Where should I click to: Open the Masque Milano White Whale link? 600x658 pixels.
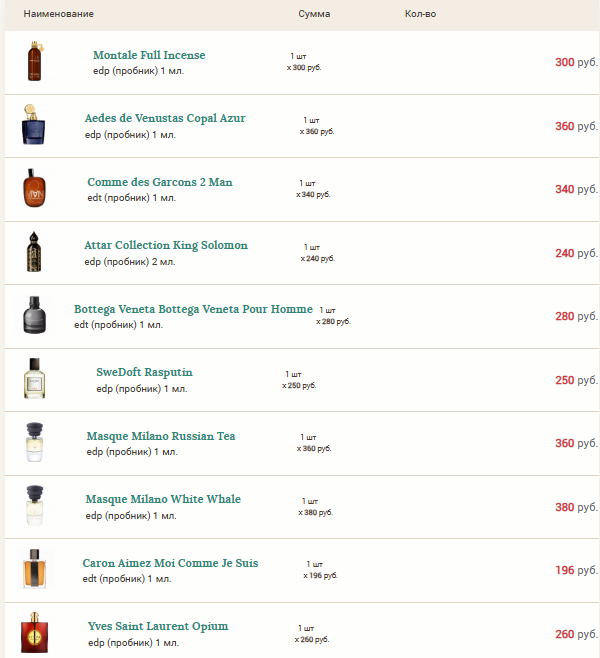[x=163, y=499]
